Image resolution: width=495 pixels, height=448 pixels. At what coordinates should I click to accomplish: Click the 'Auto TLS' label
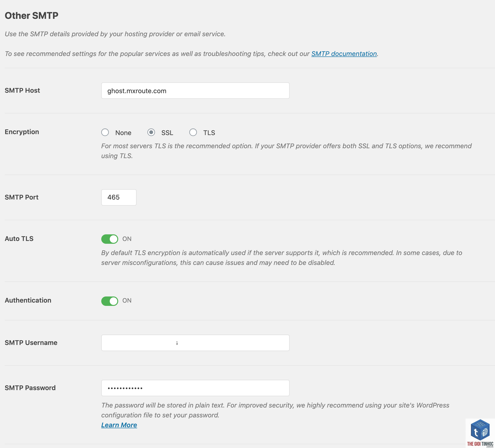coord(19,239)
